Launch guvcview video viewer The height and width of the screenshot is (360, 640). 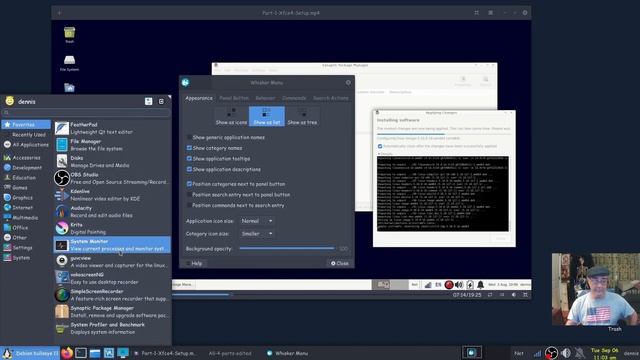(x=112, y=262)
